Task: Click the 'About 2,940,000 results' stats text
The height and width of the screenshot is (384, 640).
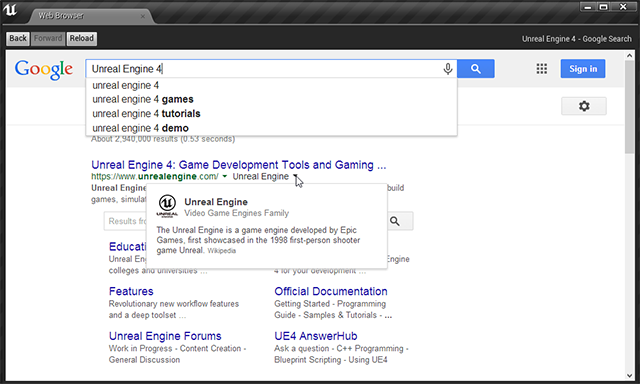Action: click(x=163, y=139)
